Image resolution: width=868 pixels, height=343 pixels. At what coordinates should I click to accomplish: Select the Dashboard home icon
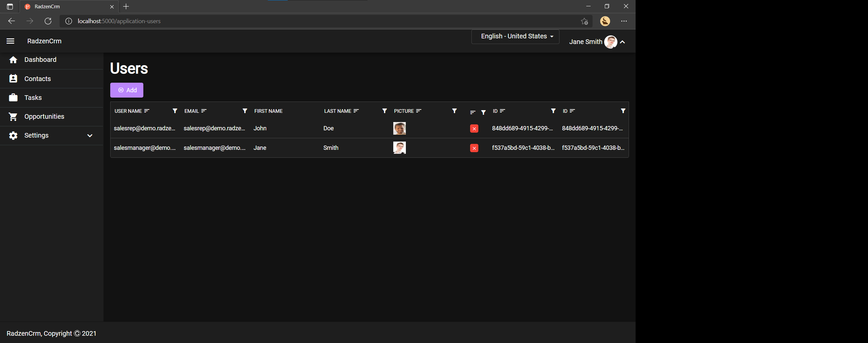point(13,60)
